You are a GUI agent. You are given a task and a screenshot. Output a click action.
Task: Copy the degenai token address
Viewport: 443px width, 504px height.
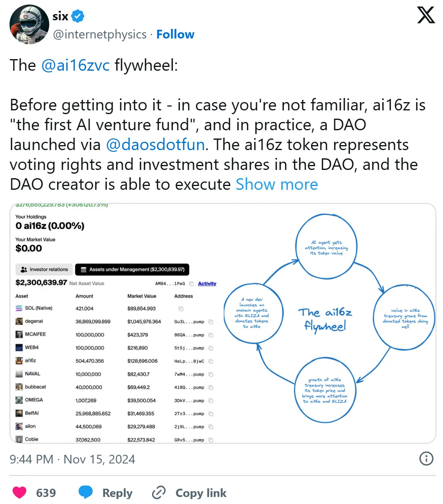(211, 322)
